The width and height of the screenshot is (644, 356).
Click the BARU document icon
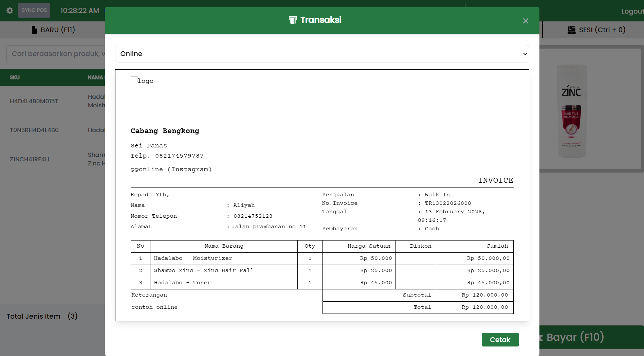tap(34, 30)
